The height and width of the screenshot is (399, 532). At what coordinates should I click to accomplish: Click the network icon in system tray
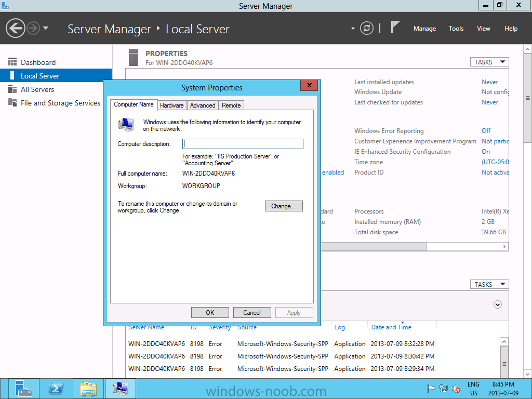[444, 389]
